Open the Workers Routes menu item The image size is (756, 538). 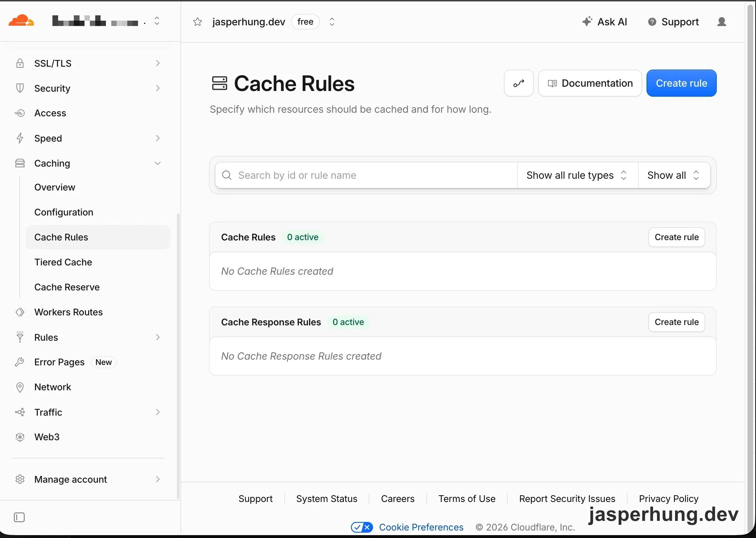pyautogui.click(x=68, y=312)
